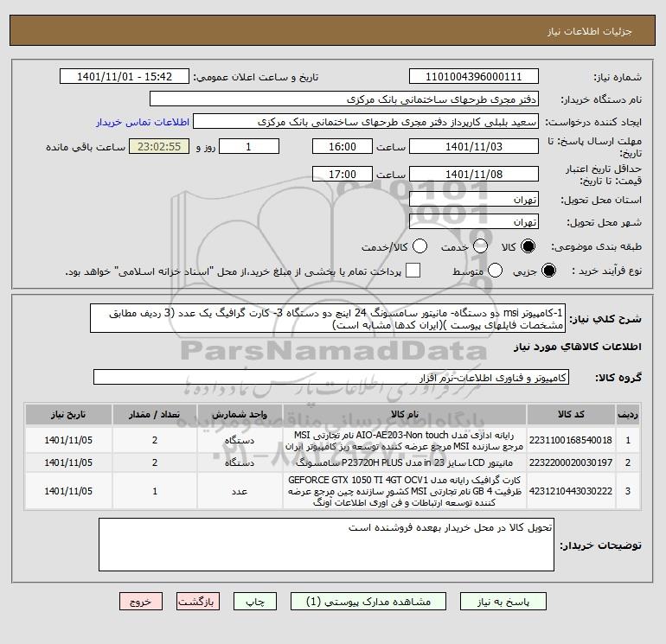Click the price validity time 17:00
Screen dimensions: 666x644
pos(343,174)
